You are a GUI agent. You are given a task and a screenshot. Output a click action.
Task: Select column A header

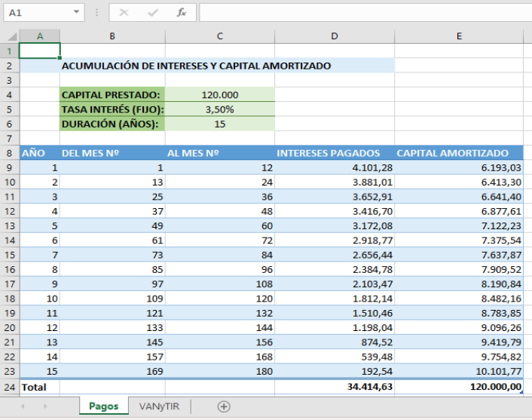(x=40, y=36)
